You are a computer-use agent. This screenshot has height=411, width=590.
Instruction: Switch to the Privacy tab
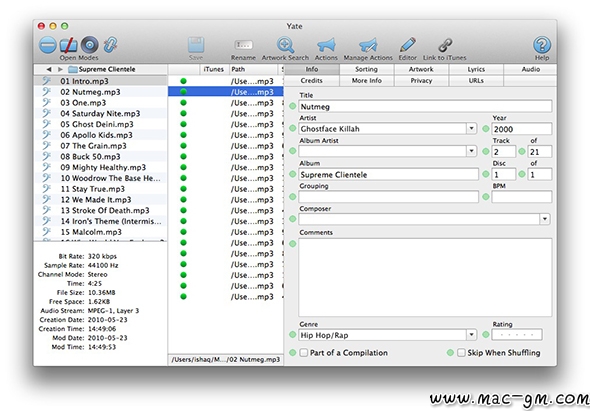421,81
